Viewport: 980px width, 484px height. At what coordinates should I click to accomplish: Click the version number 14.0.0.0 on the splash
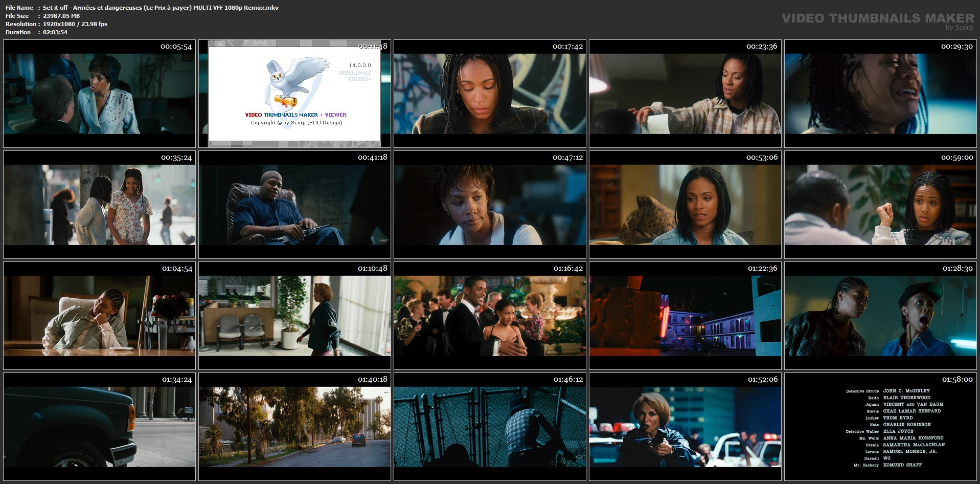360,65
